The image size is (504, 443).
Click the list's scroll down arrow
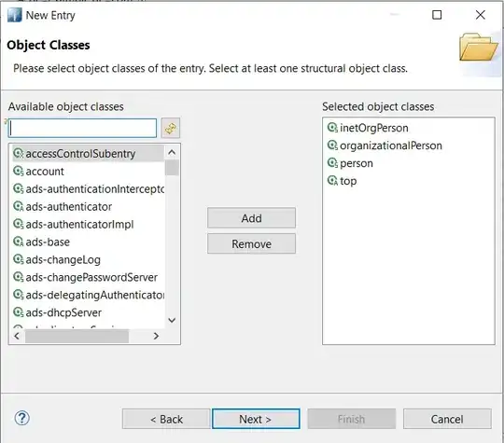pos(172,320)
